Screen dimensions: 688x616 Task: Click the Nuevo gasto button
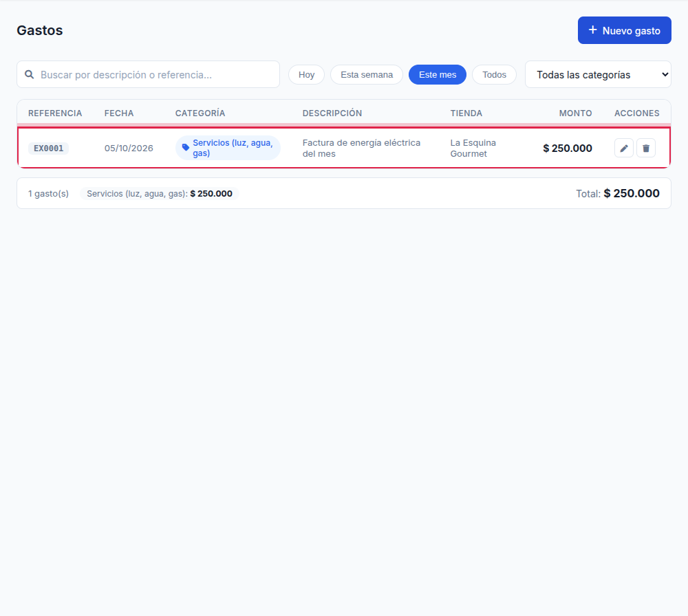(625, 30)
